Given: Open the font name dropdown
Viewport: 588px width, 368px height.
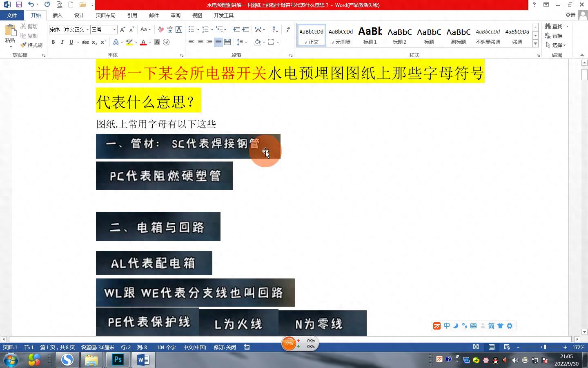Looking at the screenshot, I should click(87, 29).
